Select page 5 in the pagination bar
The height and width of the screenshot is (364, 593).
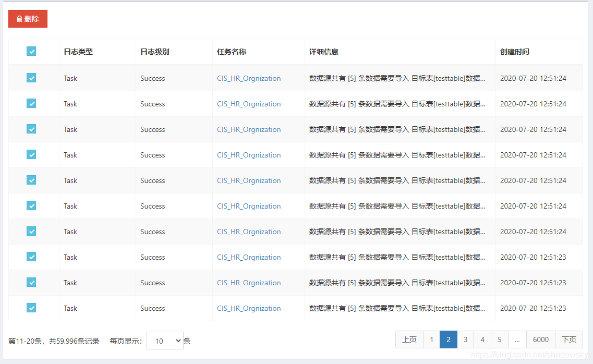click(x=499, y=339)
